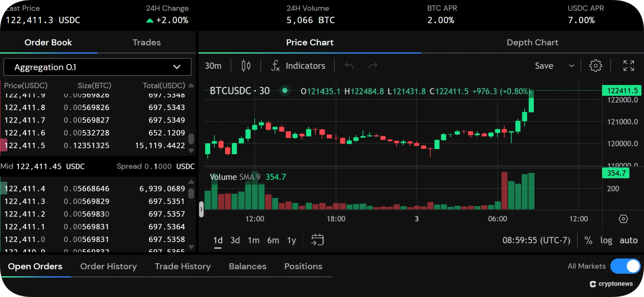Open price scale settings hexagon icon
This screenshot has height=297, width=644.
tap(623, 219)
